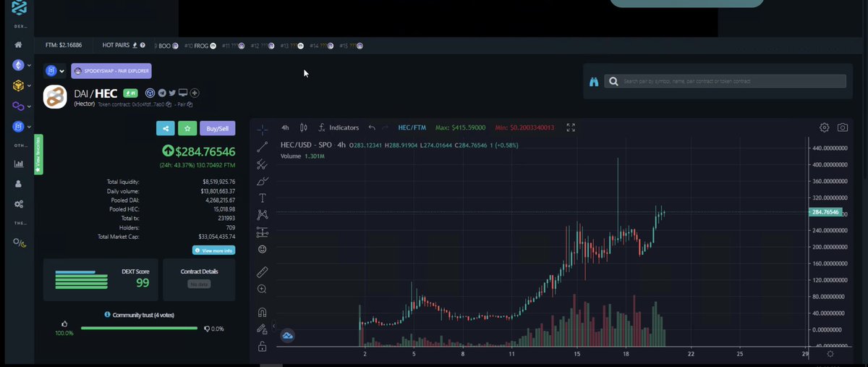Image resolution: width=868 pixels, height=367 pixels.
Task: Switch chart to HEC/FTM
Action: [x=412, y=127]
